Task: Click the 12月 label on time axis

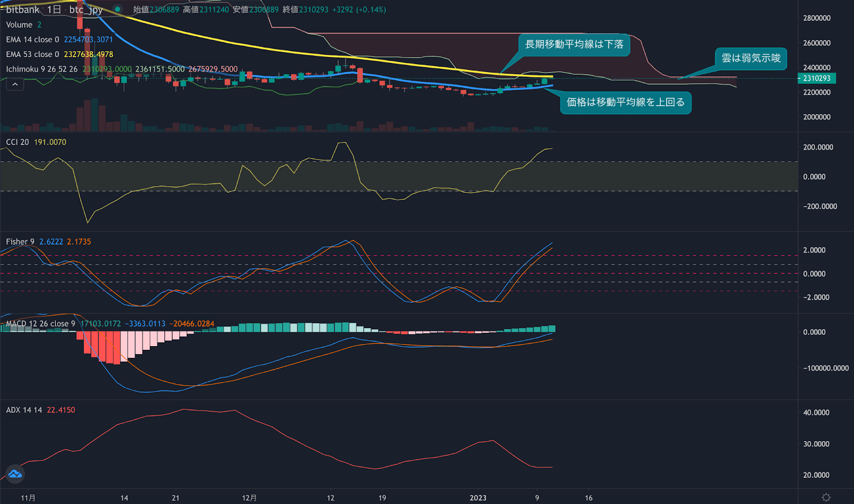Action: click(249, 498)
